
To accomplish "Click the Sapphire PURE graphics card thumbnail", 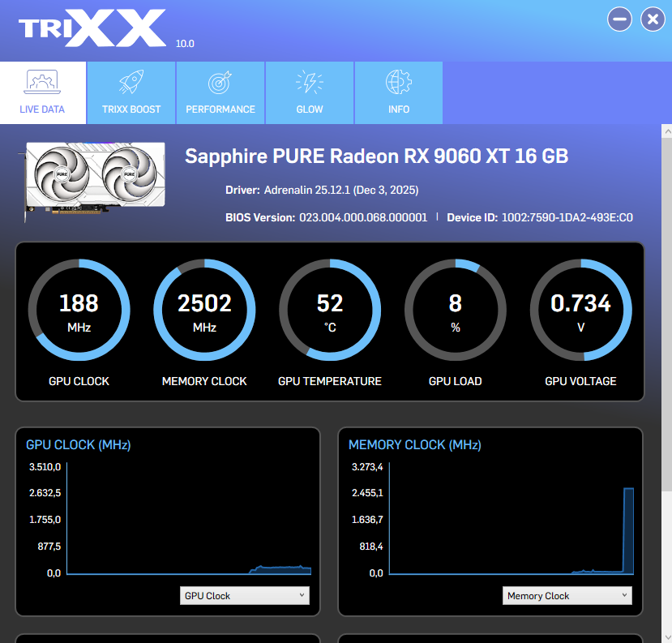I will point(92,182).
